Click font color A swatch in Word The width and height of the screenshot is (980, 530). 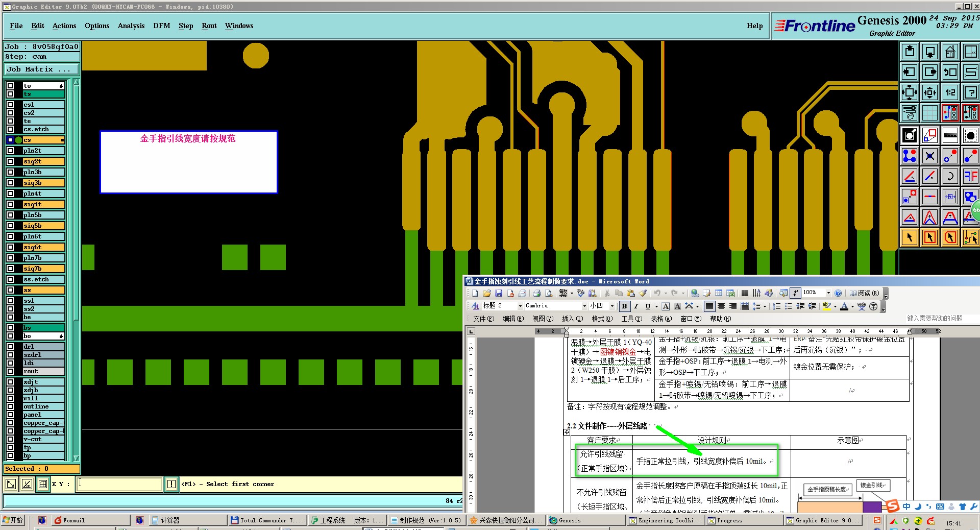(844, 306)
